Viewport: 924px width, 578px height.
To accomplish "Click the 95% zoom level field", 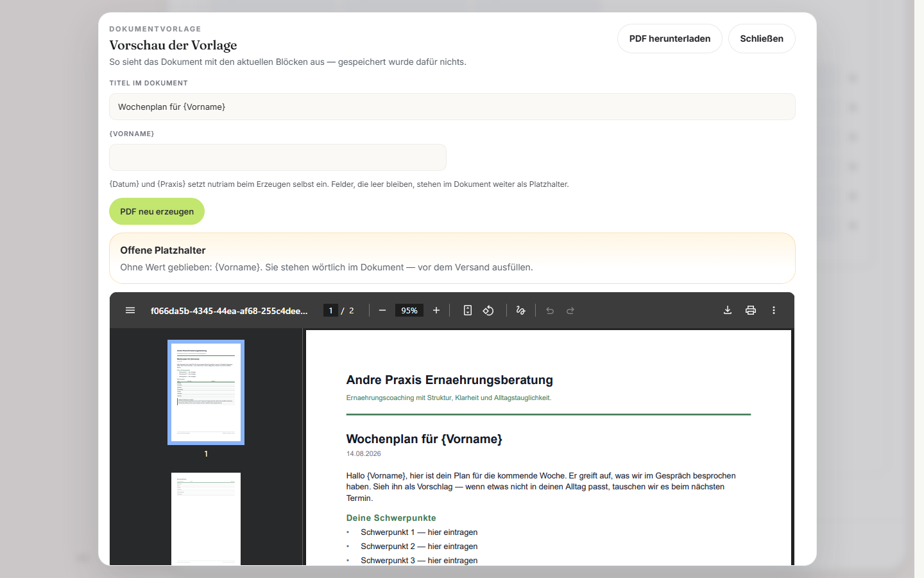I will (x=409, y=310).
